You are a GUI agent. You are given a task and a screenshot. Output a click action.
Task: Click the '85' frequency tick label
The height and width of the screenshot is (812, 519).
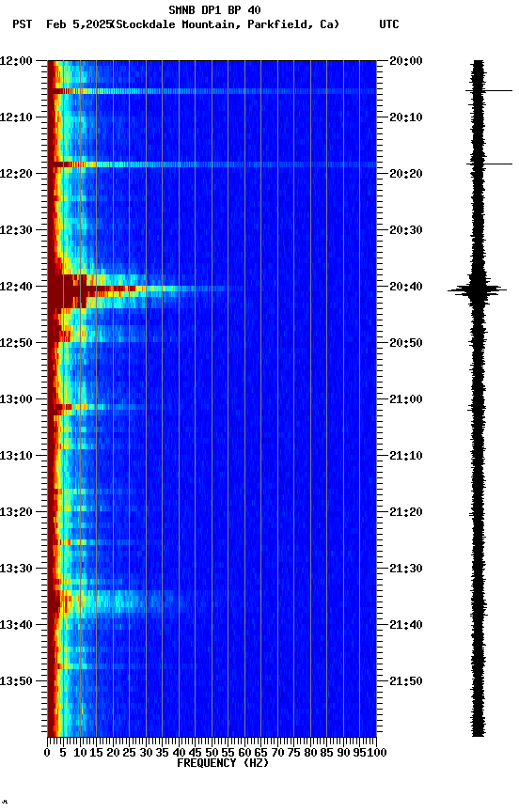(x=327, y=753)
